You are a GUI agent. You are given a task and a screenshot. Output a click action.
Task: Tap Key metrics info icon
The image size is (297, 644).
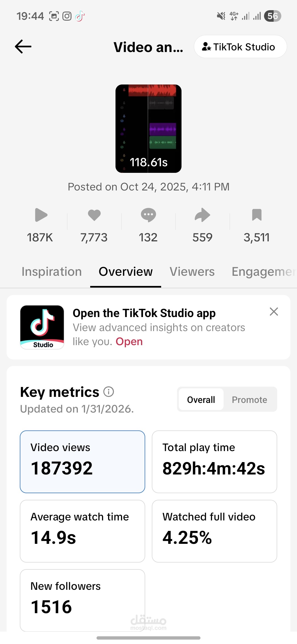pyautogui.click(x=109, y=392)
